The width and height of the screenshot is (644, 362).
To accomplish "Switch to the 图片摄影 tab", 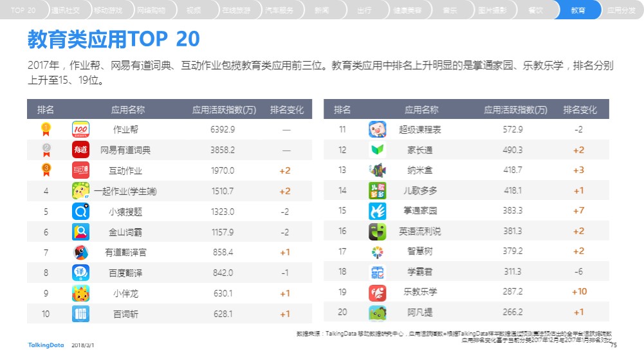I will point(492,10).
